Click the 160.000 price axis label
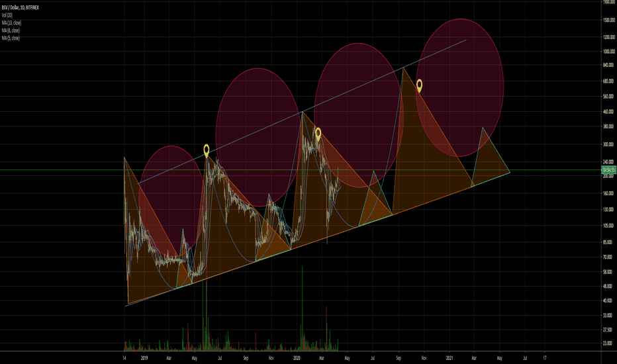This screenshot has height=364, width=617. click(x=608, y=193)
